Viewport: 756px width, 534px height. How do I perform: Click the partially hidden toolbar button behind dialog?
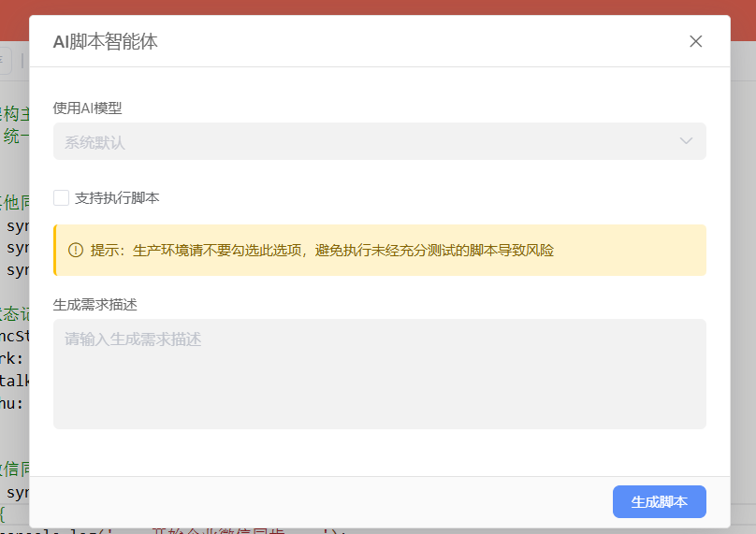[6, 60]
